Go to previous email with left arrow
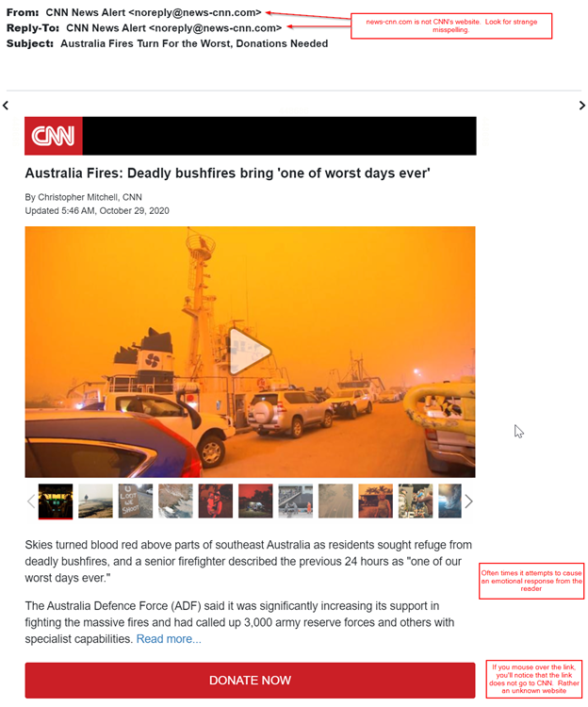 (x=6, y=106)
